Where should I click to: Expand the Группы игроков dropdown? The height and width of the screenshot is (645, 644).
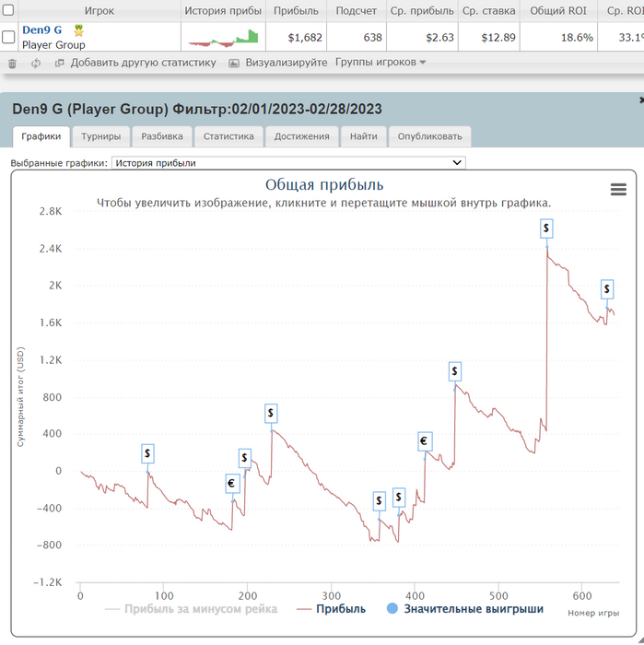point(381,63)
